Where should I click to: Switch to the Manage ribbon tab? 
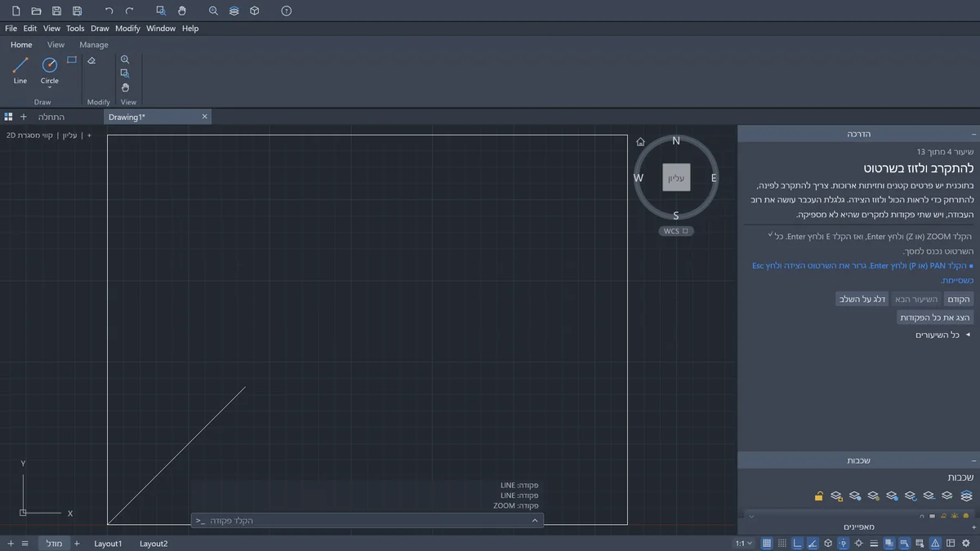[x=94, y=45]
